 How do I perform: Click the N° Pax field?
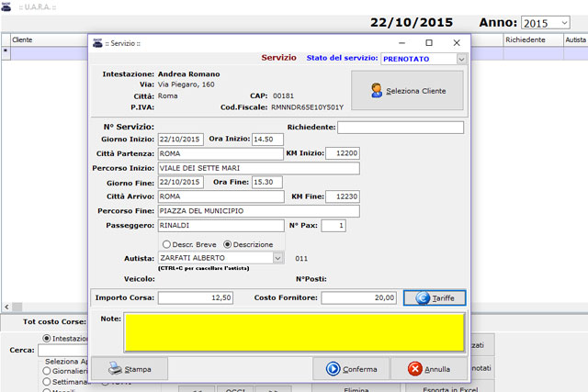(x=334, y=226)
